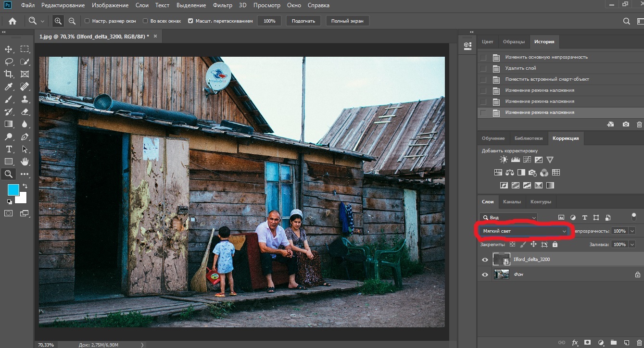Open Zoom tool preset picker arrow
The width and height of the screenshot is (644, 348).
[42, 21]
